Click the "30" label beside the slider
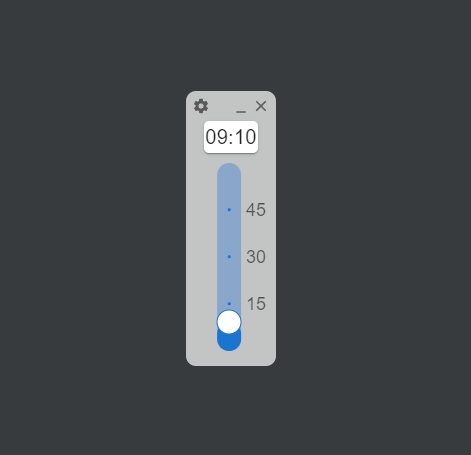The height and width of the screenshot is (455, 471). tap(256, 257)
